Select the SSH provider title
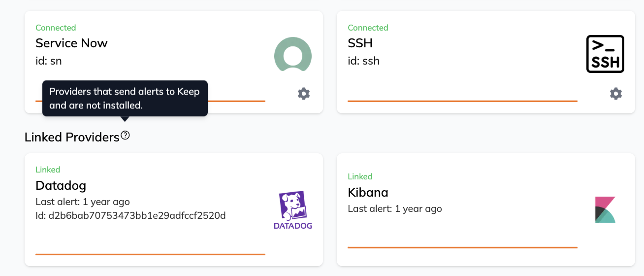 click(360, 43)
